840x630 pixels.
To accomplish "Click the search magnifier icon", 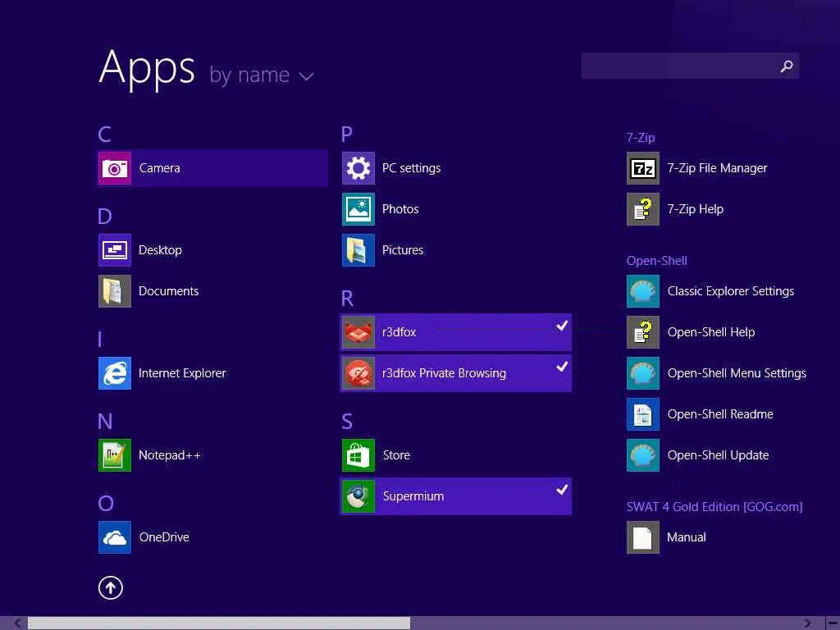I will pos(787,66).
